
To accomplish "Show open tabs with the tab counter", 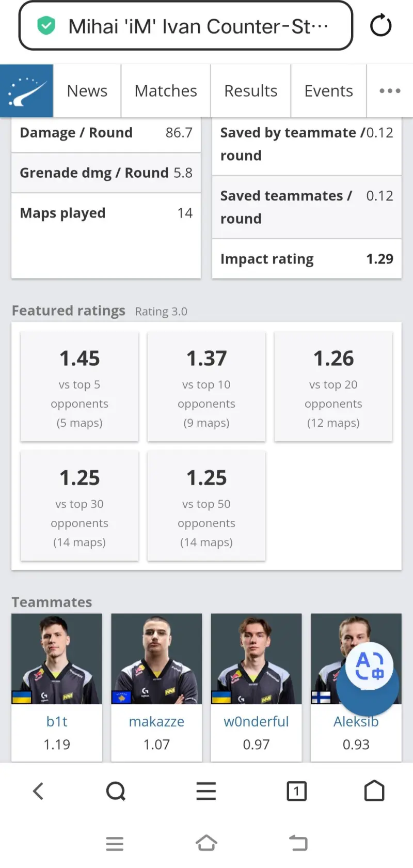I will 296,791.
